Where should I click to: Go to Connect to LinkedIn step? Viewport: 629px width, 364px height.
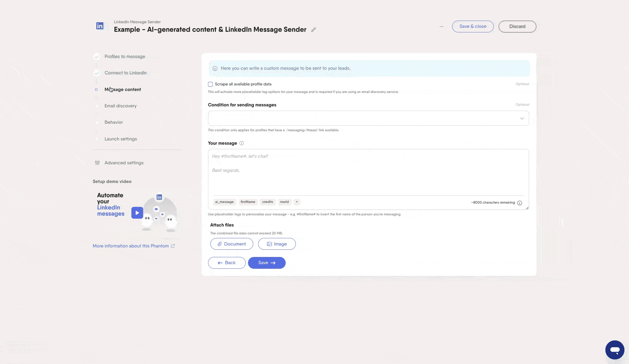click(x=125, y=73)
